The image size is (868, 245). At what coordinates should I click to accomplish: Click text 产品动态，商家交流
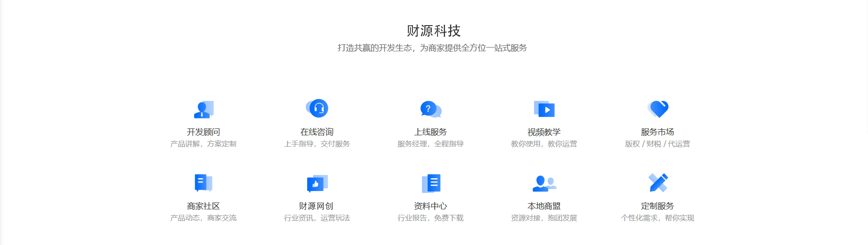pos(203,218)
